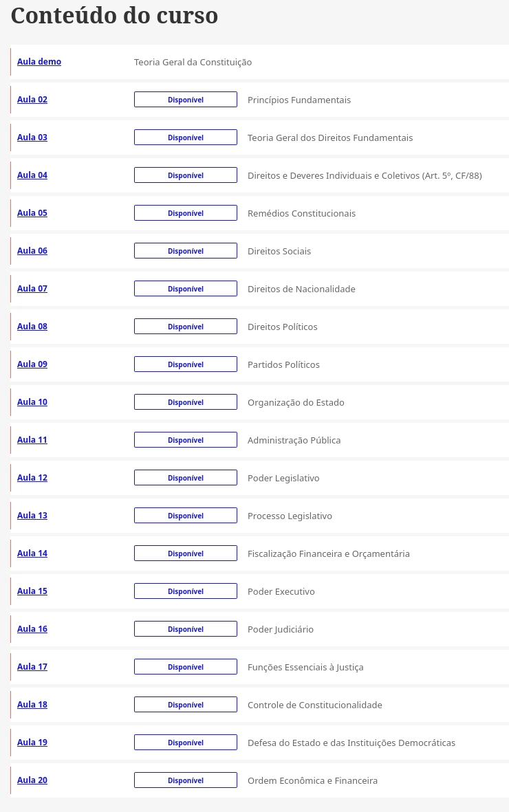Viewport: 509px width, 812px height.
Task: Open the Aula 10 link
Action: coord(32,402)
